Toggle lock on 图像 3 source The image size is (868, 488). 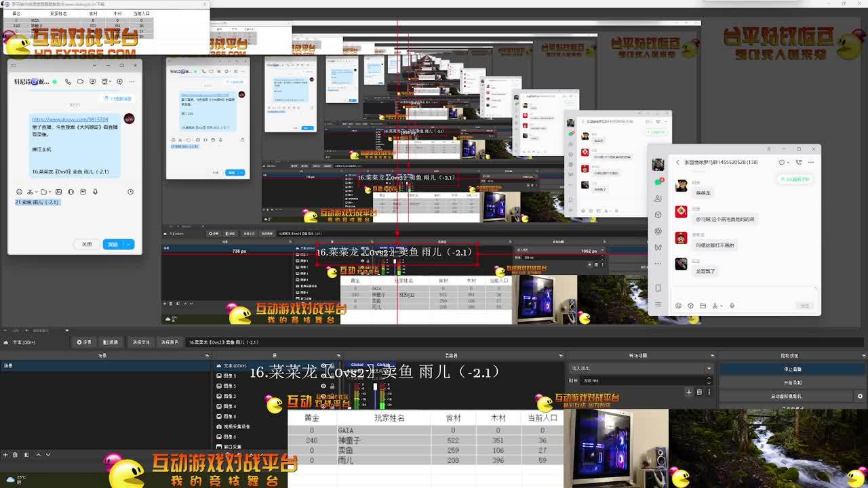tap(333, 375)
